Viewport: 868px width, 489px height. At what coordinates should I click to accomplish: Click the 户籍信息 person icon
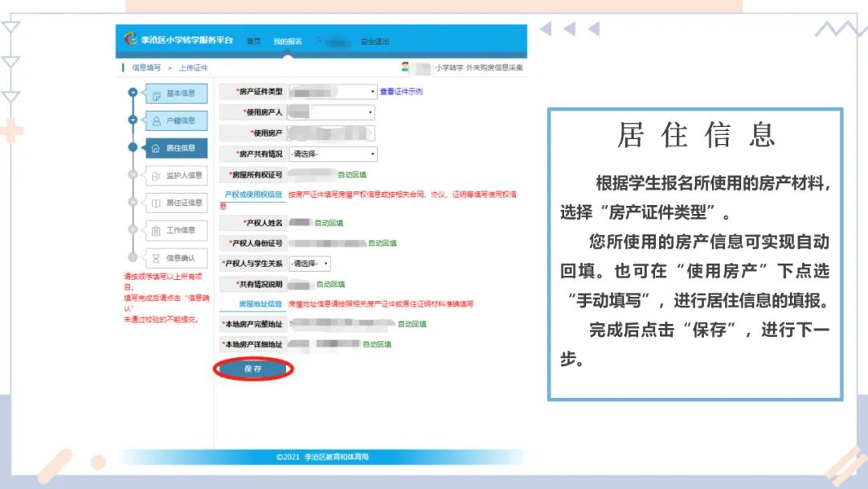156,121
